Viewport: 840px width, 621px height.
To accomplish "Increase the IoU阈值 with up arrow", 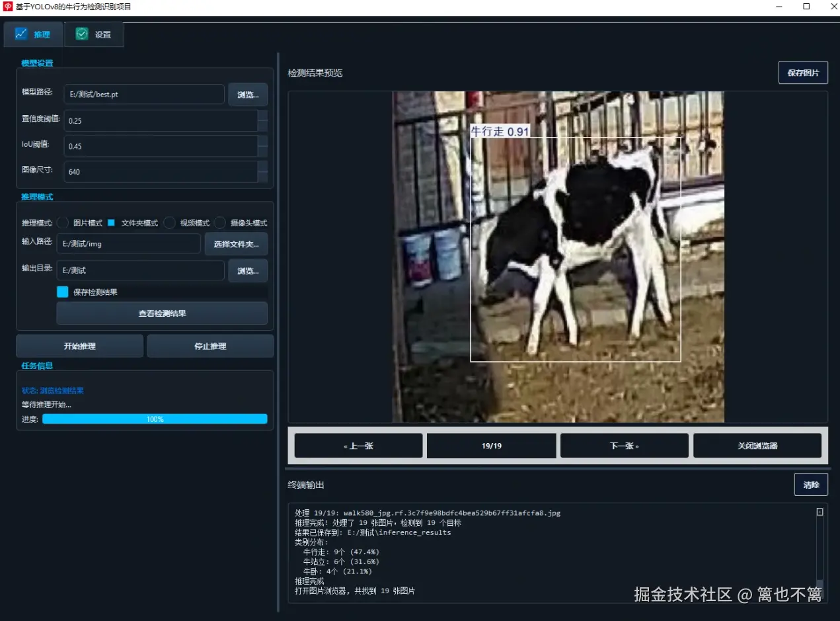I will [x=263, y=141].
